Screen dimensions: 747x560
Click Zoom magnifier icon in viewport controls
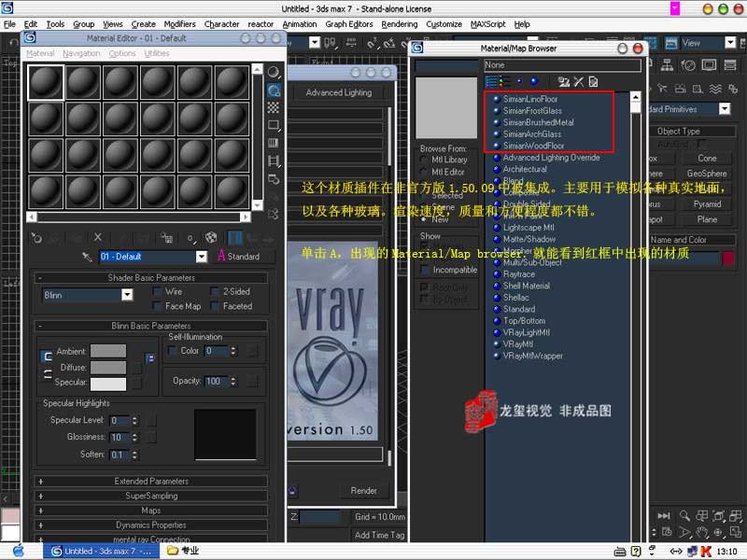[x=684, y=516]
